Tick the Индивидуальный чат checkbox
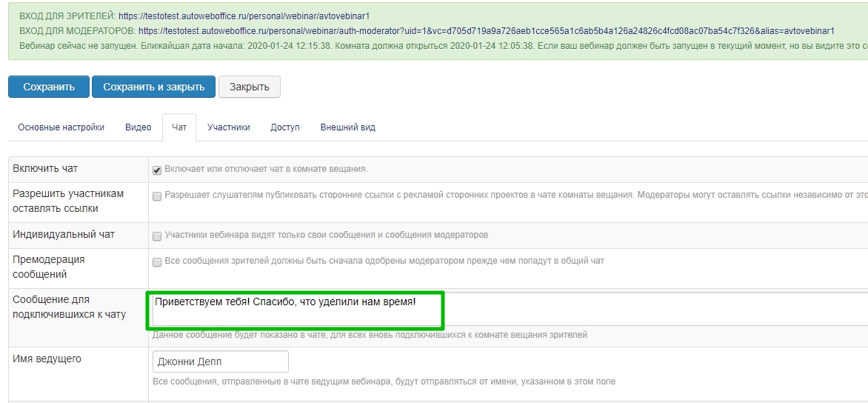The height and width of the screenshot is (403, 868). tap(157, 236)
